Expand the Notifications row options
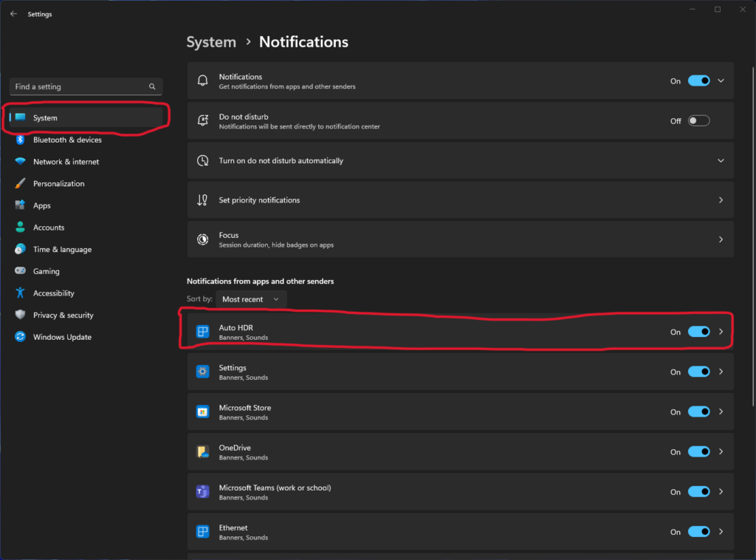 click(721, 81)
